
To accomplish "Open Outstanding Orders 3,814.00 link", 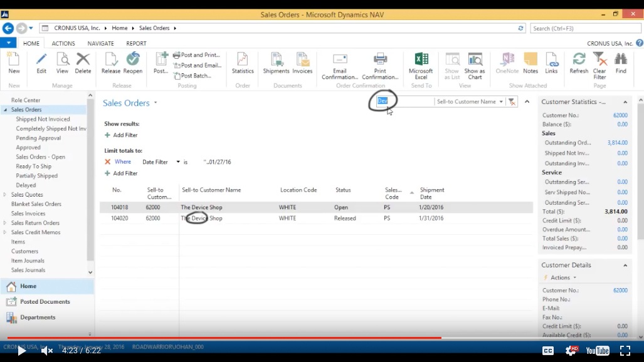I will 617,143.
